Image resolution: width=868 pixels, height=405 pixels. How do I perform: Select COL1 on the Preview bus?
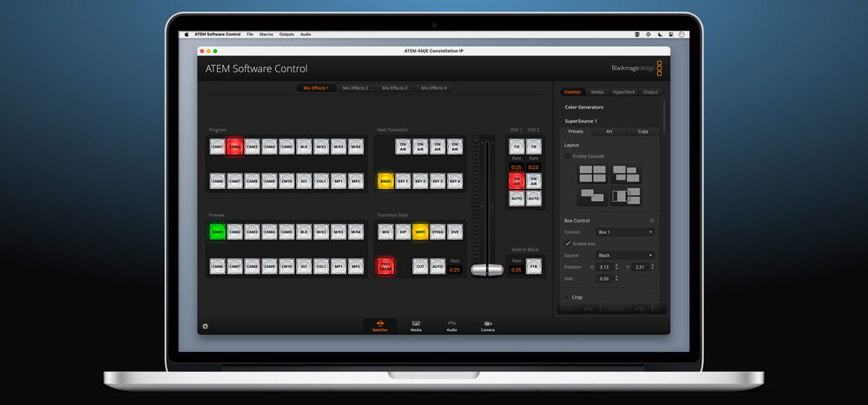point(321,266)
